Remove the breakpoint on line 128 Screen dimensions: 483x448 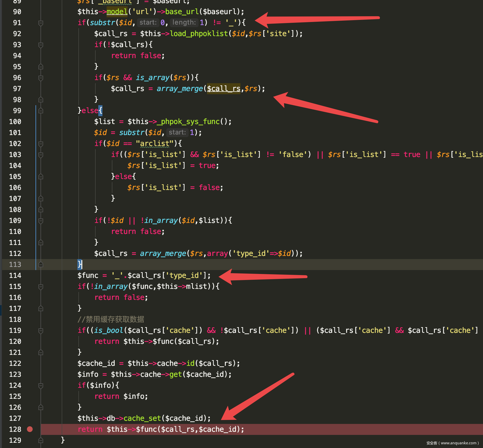point(30,429)
